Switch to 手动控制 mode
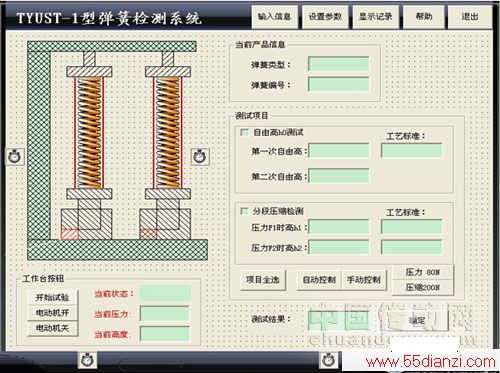This screenshot has width=500, height=373. click(x=364, y=280)
